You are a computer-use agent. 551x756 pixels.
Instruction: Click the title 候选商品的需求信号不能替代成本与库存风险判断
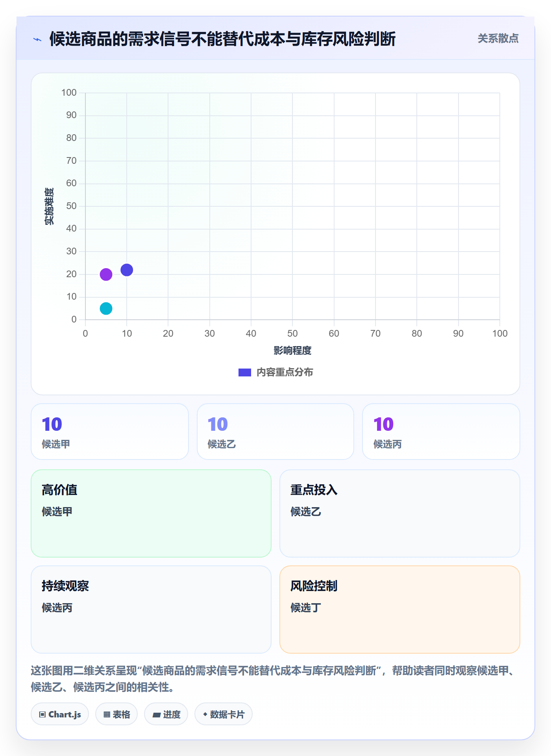point(222,39)
